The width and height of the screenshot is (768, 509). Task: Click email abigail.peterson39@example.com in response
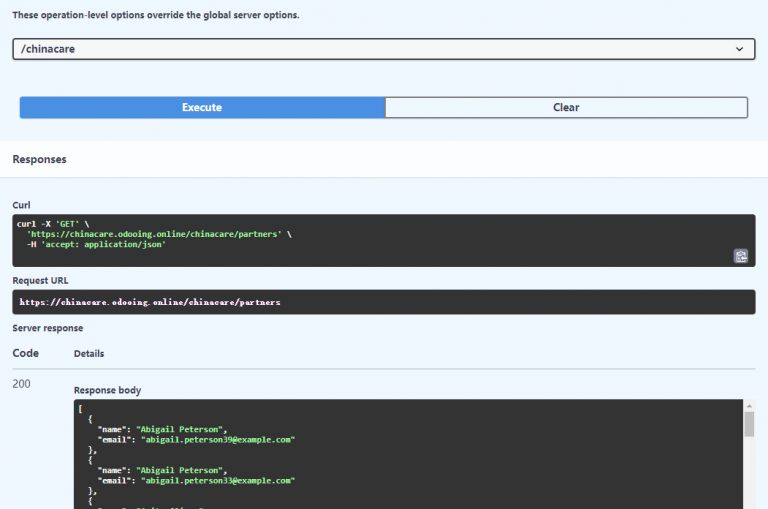point(218,439)
